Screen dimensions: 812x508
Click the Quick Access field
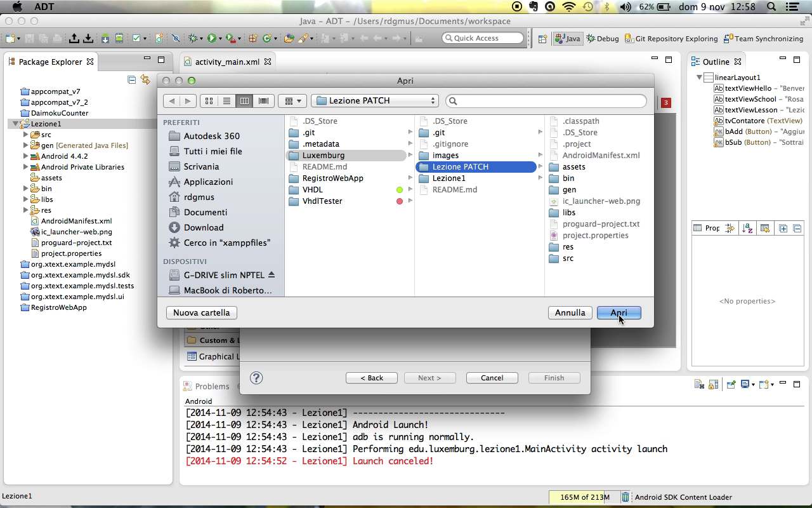click(x=483, y=38)
